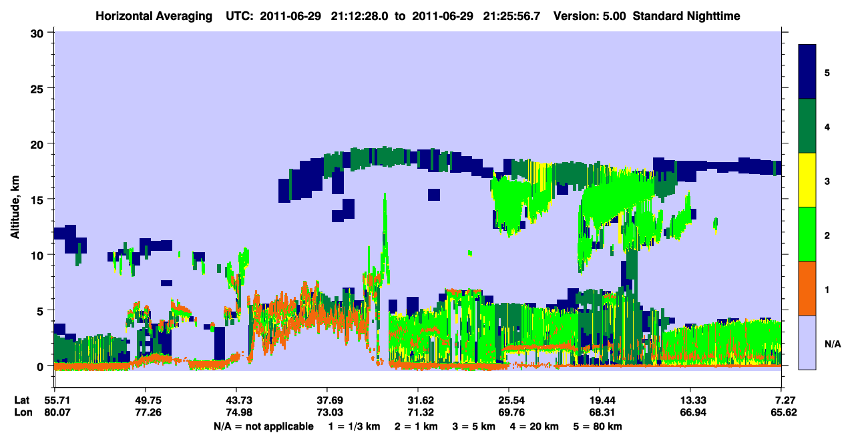The width and height of the screenshot is (868, 445).
Task: Click the colorbar label '3'
Action: point(827,181)
